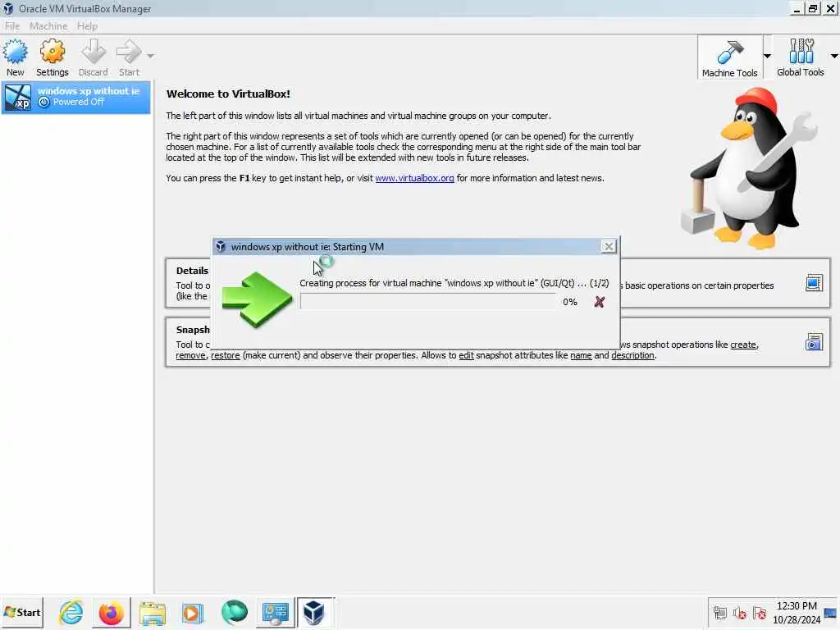Click the big green arrow in Starting VM dialog
The width and height of the screenshot is (840, 630).
(x=258, y=299)
